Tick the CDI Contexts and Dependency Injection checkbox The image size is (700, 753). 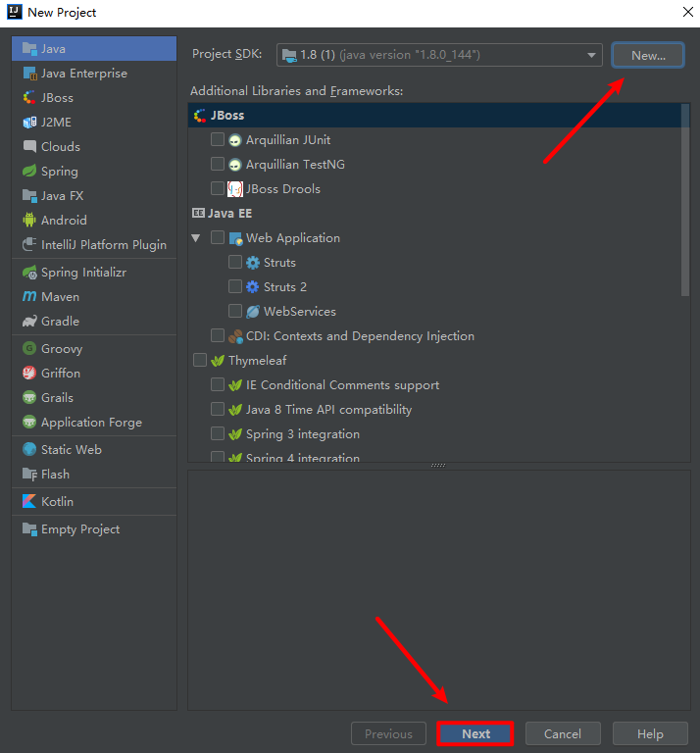point(218,335)
